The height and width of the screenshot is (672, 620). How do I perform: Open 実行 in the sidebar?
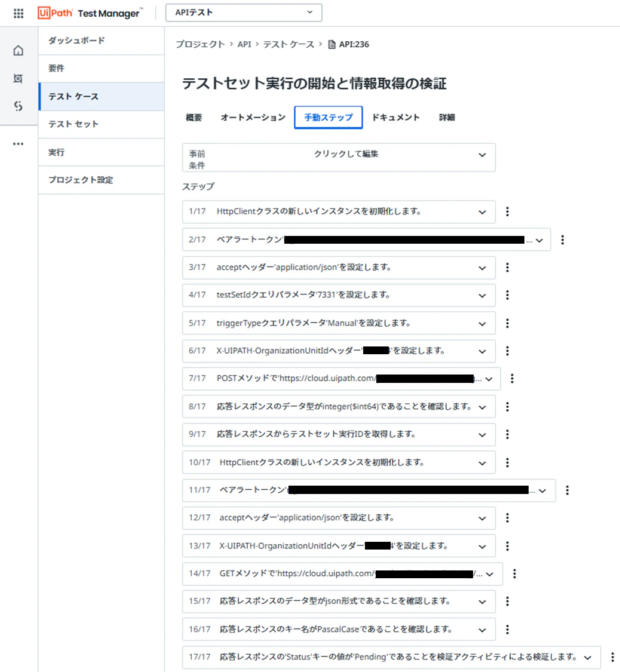coord(101,152)
